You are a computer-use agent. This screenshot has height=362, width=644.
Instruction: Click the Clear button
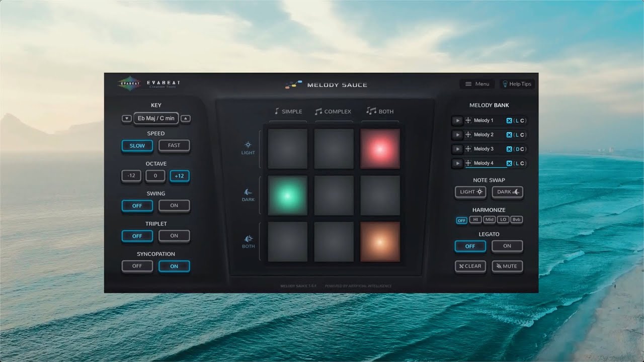[470, 266]
